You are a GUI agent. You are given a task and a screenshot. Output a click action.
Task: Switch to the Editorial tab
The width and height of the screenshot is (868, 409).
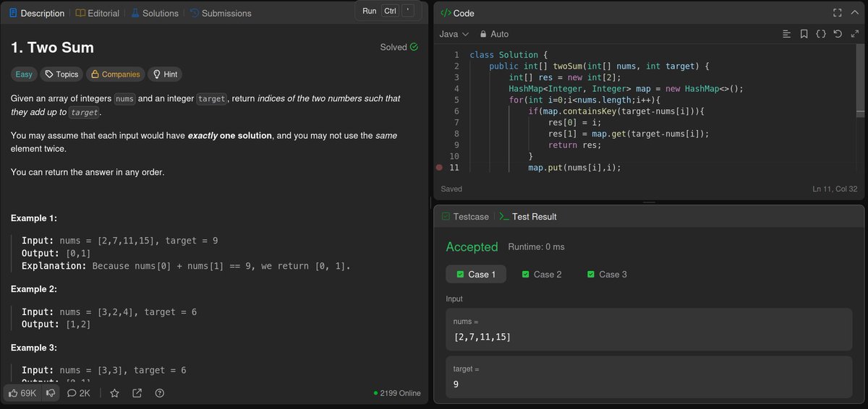tap(98, 13)
